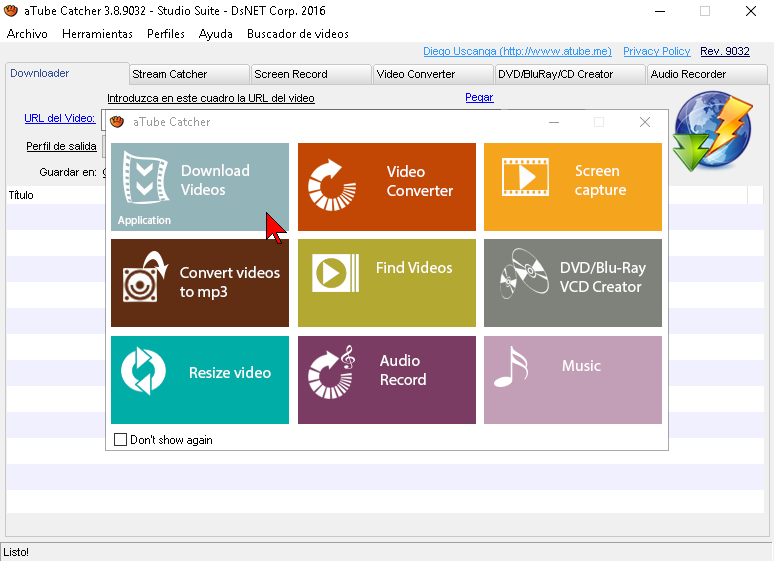Viewport: 774px width, 562px height.
Task: Choose the Resize video tile
Action: pos(199,379)
